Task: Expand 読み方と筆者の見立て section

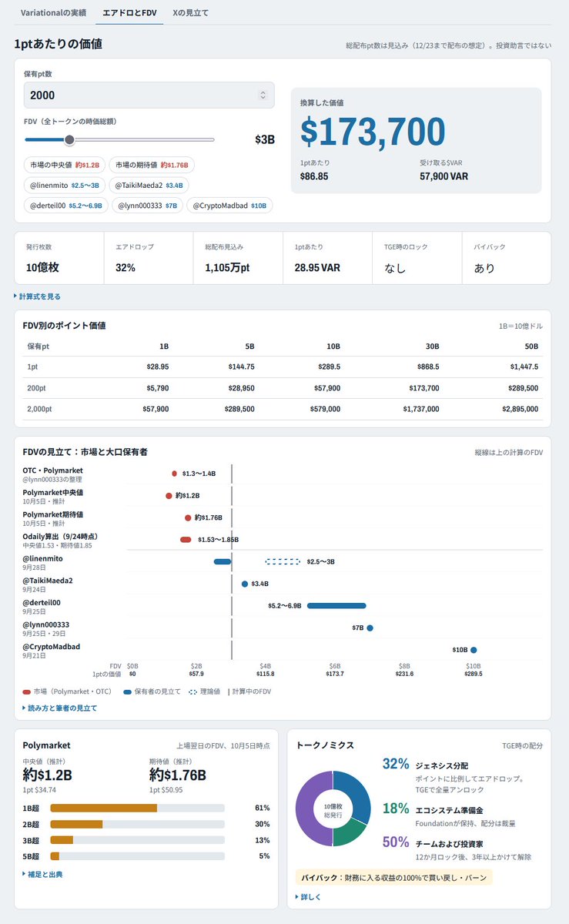Action: (59, 708)
